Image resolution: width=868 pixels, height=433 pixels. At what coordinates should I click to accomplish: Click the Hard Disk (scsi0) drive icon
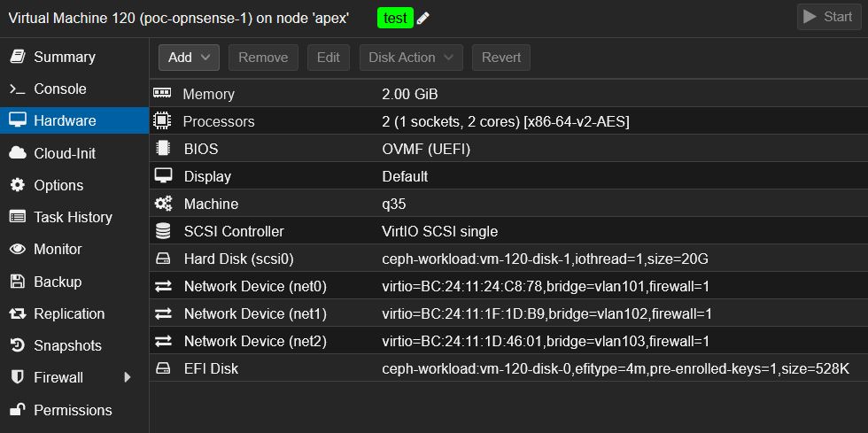(x=162, y=259)
